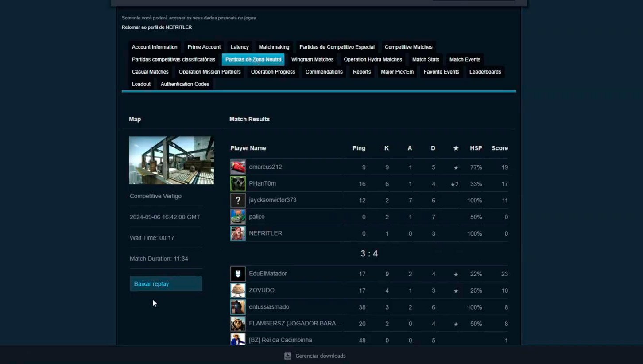Click the Vertigo map thumbnail
This screenshot has height=364, width=643.
pos(171,160)
